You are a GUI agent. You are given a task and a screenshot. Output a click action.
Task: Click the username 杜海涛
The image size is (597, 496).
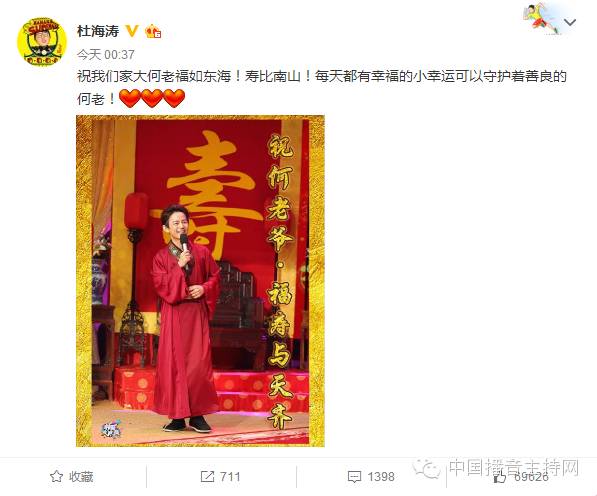tap(98, 31)
